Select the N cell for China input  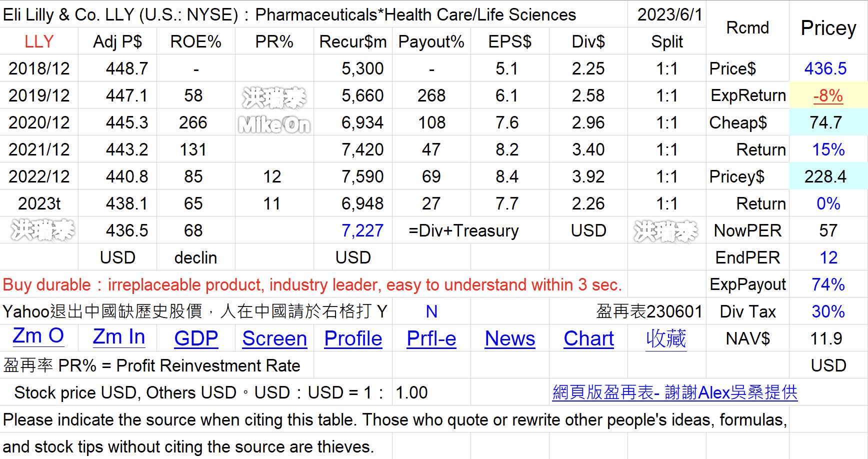pos(431,311)
